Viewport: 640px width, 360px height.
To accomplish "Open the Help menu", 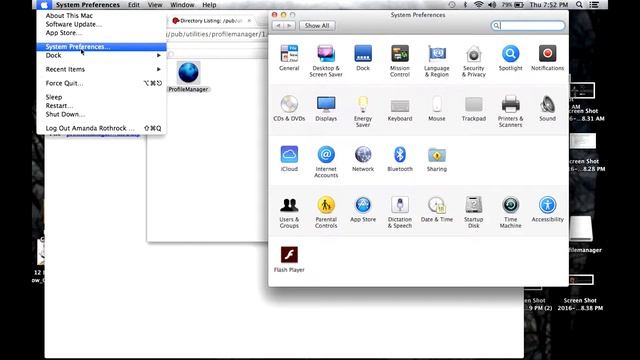I will pyautogui.click(x=209, y=5).
